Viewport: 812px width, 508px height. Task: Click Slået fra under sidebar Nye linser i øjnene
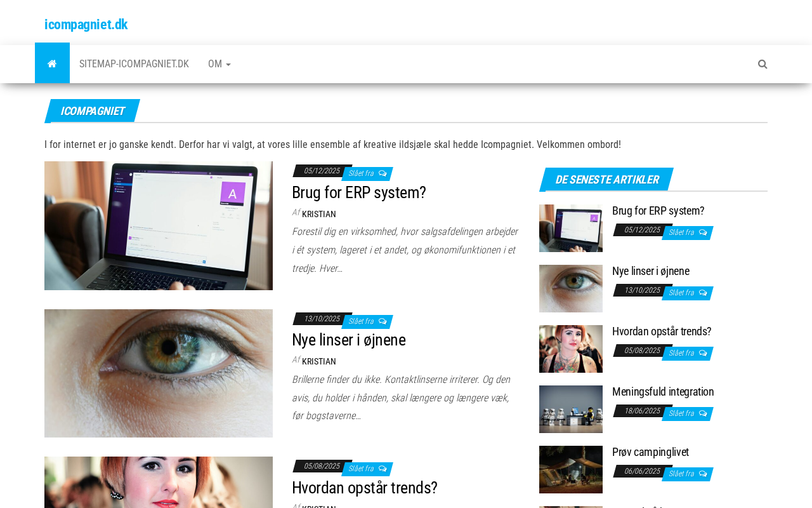681,293
